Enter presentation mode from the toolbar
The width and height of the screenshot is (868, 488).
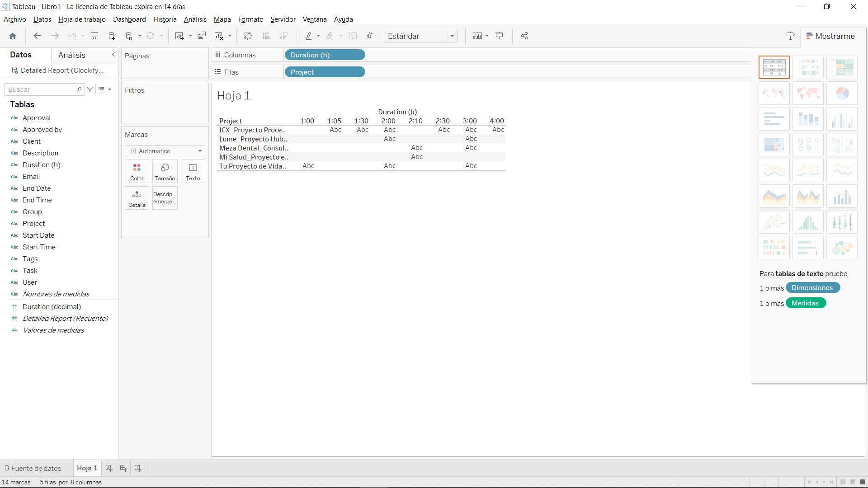coord(500,36)
